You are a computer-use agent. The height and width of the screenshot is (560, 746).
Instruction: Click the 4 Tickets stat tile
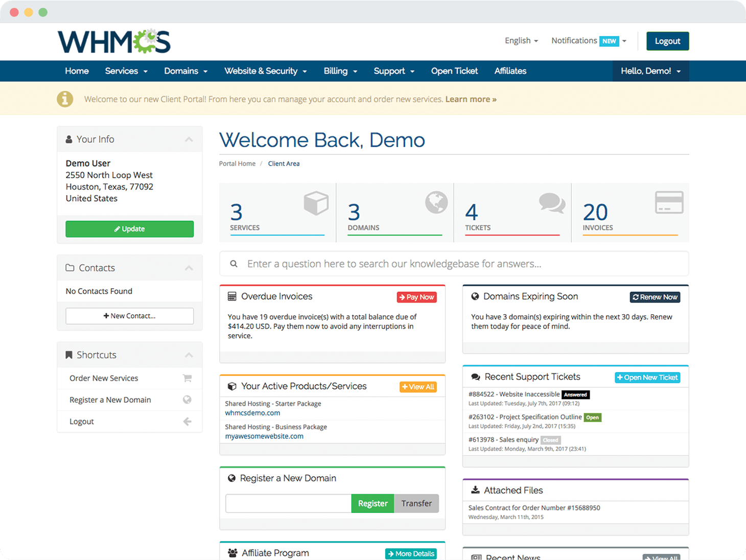tap(512, 213)
